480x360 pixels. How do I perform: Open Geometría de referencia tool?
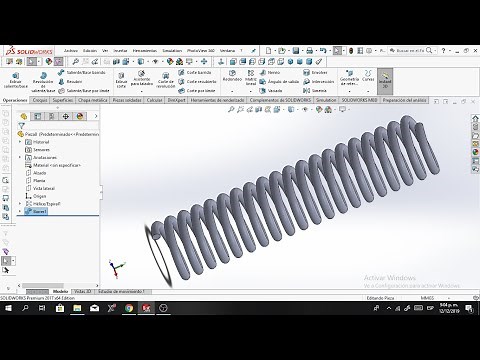(349, 77)
